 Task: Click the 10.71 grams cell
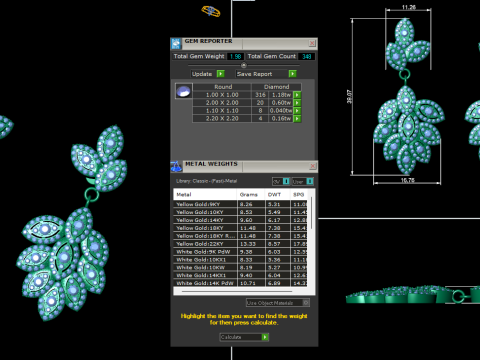pyautogui.click(x=251, y=283)
